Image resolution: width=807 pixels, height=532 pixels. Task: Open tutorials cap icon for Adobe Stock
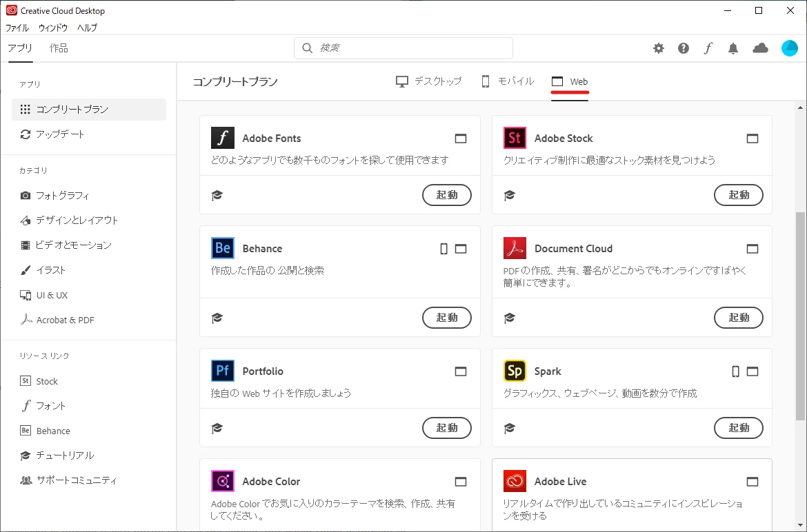click(510, 195)
